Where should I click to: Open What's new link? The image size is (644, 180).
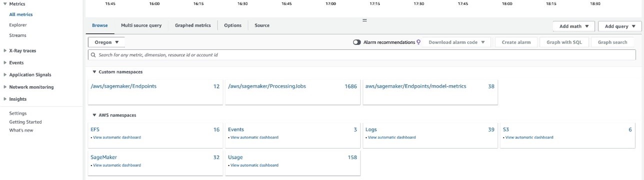click(21, 131)
